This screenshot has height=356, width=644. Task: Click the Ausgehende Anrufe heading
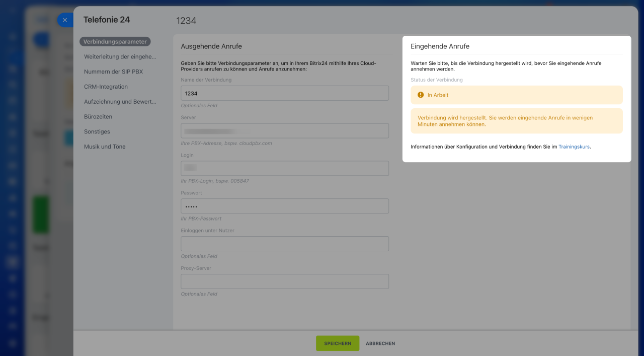click(211, 46)
